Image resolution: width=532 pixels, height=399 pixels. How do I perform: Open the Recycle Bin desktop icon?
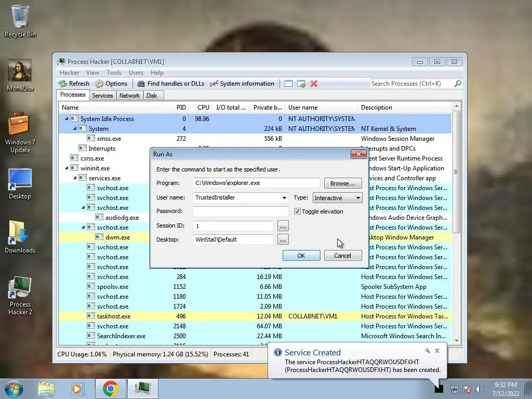tap(20, 21)
